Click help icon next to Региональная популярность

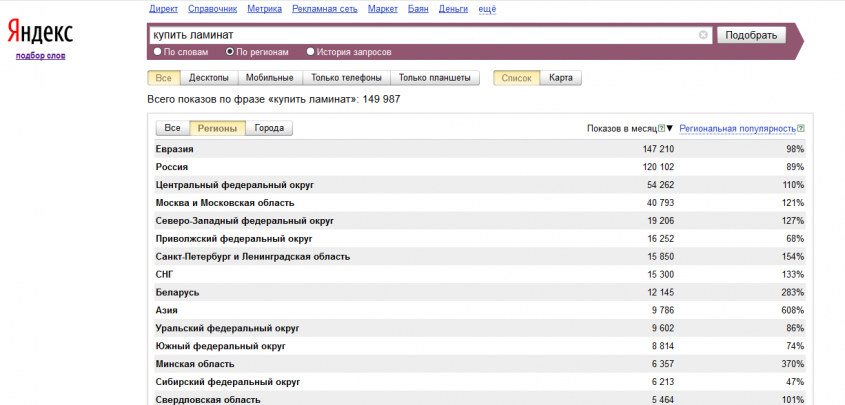pos(801,129)
